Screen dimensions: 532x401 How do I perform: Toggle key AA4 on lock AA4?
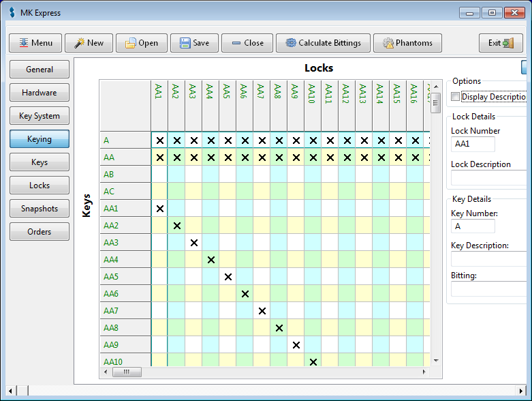coord(211,260)
